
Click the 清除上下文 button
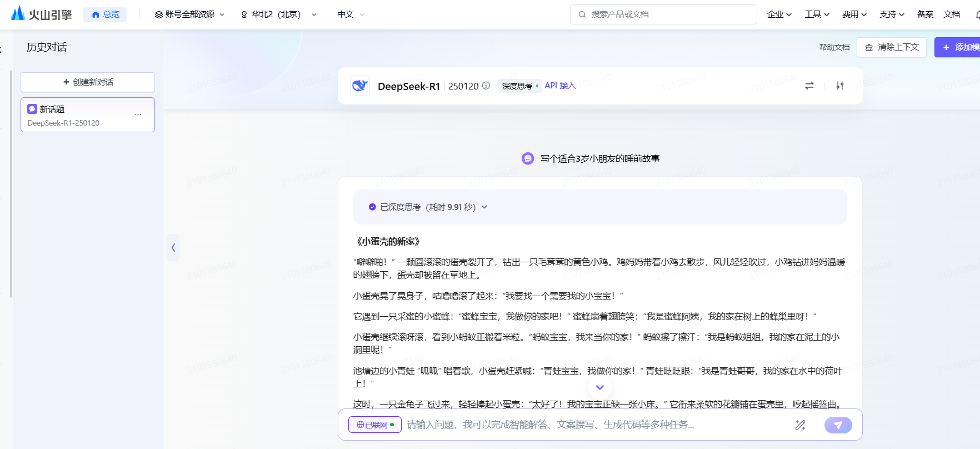point(892,47)
